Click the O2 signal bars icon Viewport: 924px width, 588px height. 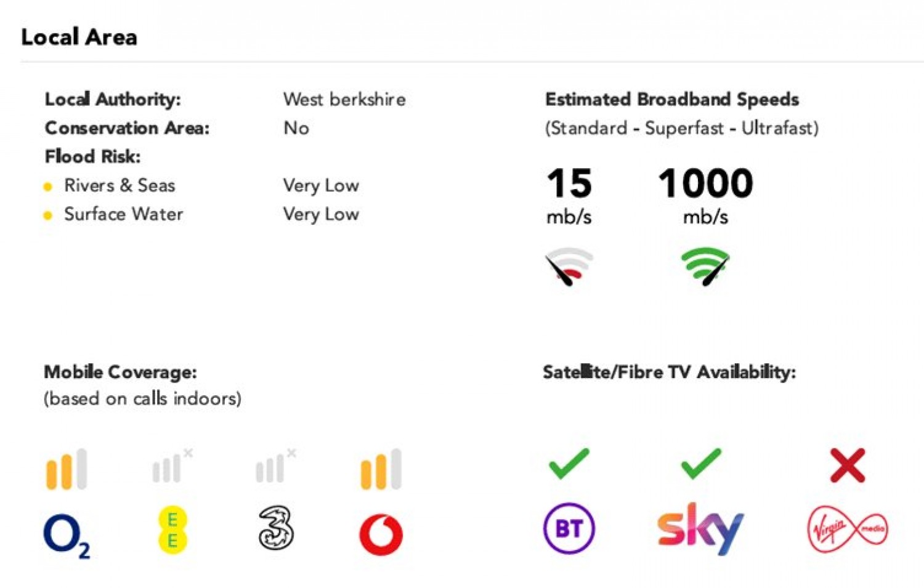[x=67, y=469]
